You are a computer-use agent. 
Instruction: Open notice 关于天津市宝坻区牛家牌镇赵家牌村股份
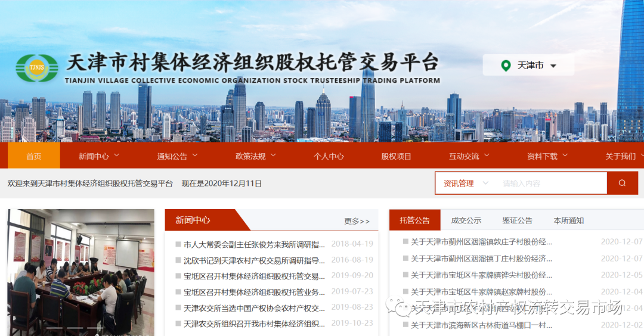481,292
